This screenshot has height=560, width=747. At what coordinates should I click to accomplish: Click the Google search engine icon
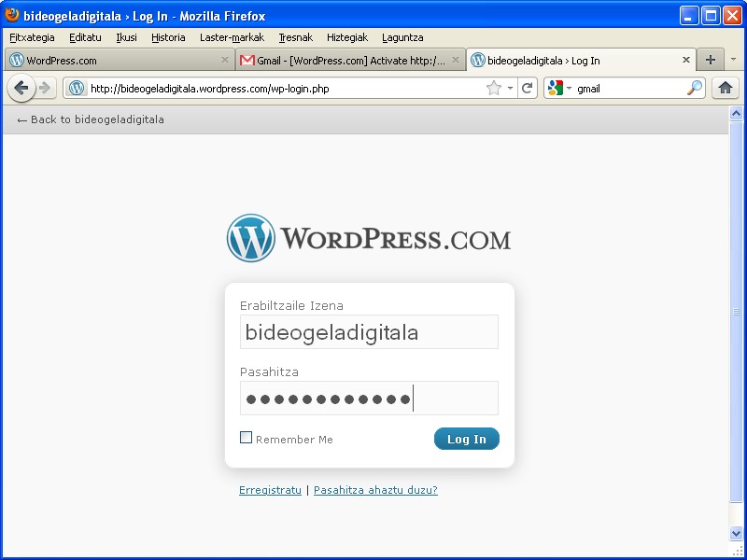pyautogui.click(x=556, y=88)
